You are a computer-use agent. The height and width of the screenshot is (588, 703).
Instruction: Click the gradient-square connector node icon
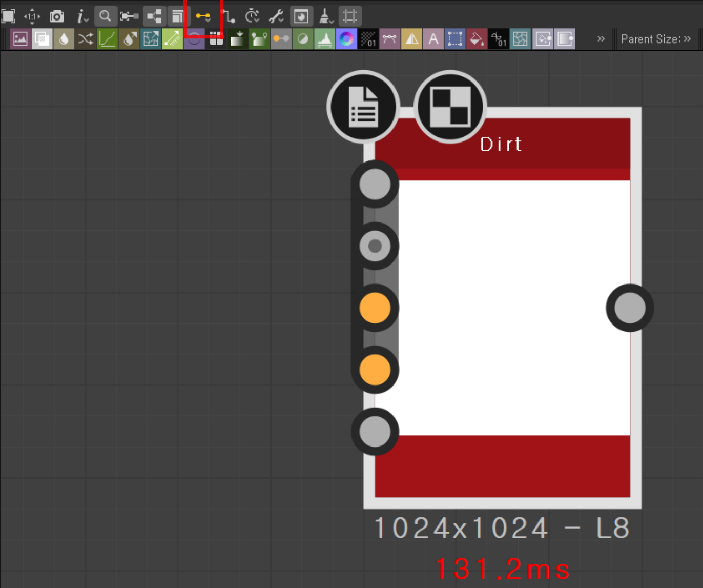tap(565, 39)
